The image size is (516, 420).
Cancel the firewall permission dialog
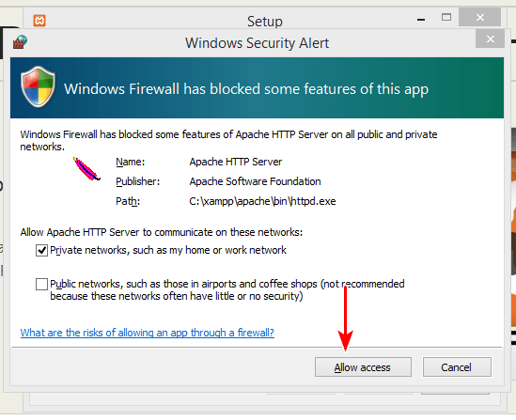point(457,367)
